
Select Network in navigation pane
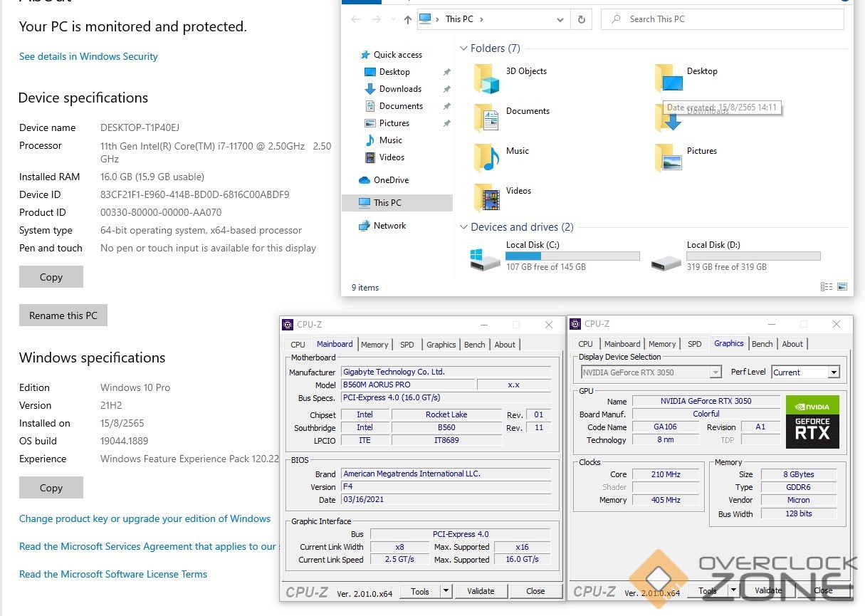coord(389,226)
